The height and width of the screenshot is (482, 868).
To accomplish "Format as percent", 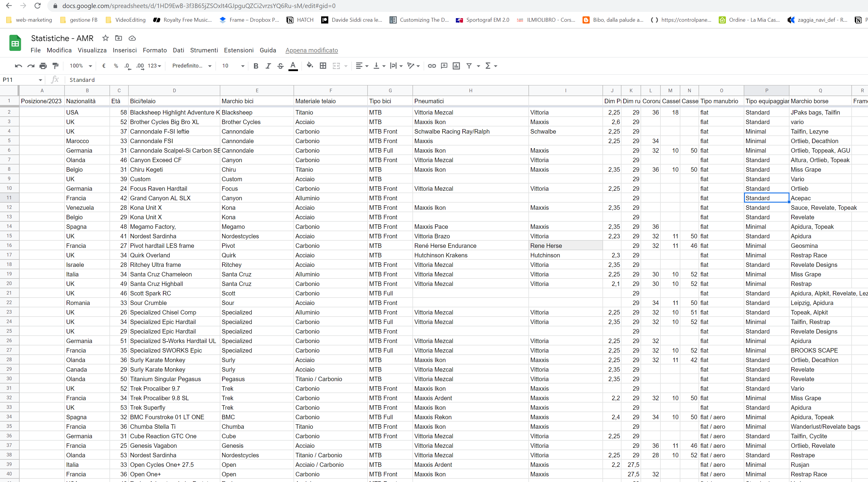I will (x=116, y=66).
